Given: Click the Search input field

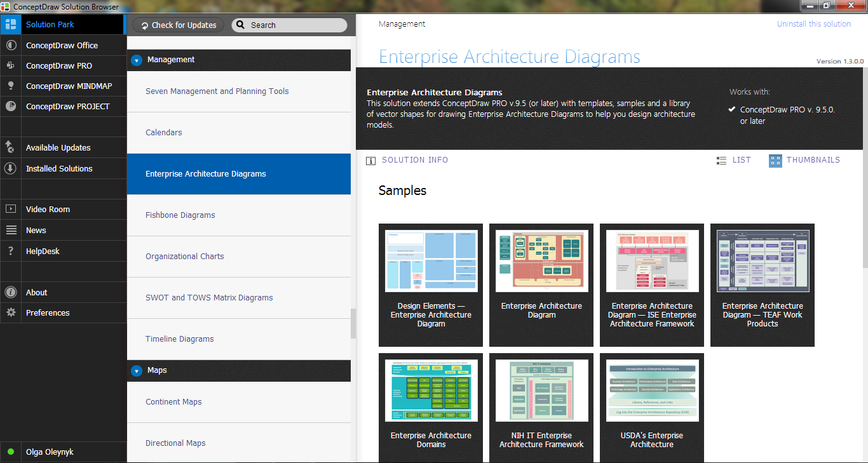Looking at the screenshot, I should point(290,25).
